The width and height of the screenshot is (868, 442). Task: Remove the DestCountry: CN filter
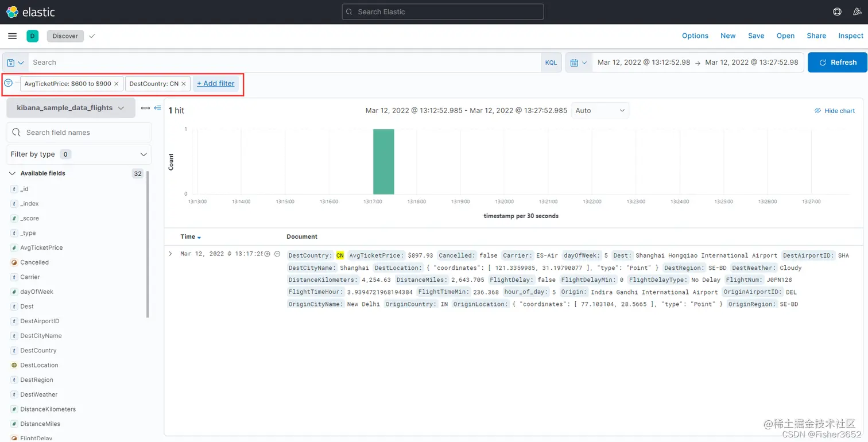[184, 84]
